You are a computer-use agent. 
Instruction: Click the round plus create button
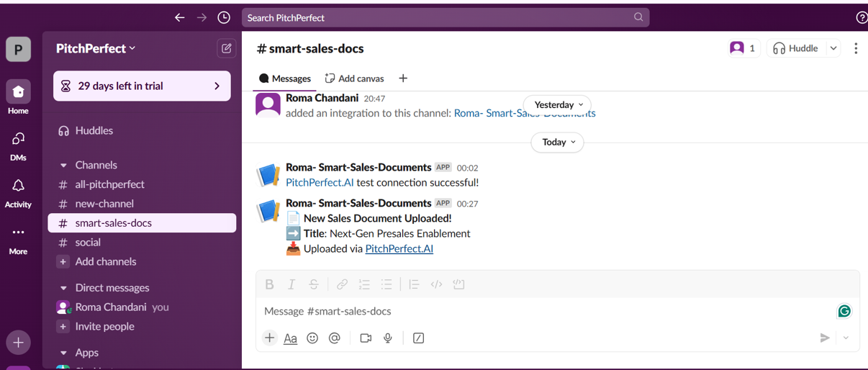point(18,343)
